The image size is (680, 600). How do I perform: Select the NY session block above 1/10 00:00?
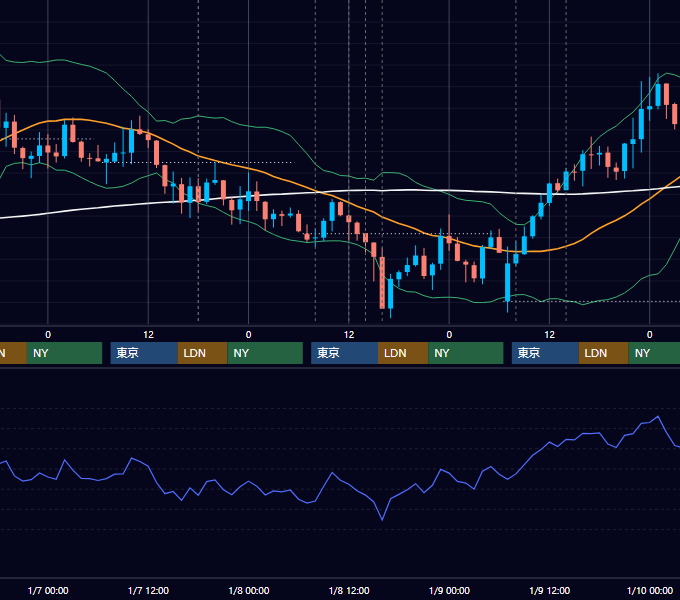654,353
